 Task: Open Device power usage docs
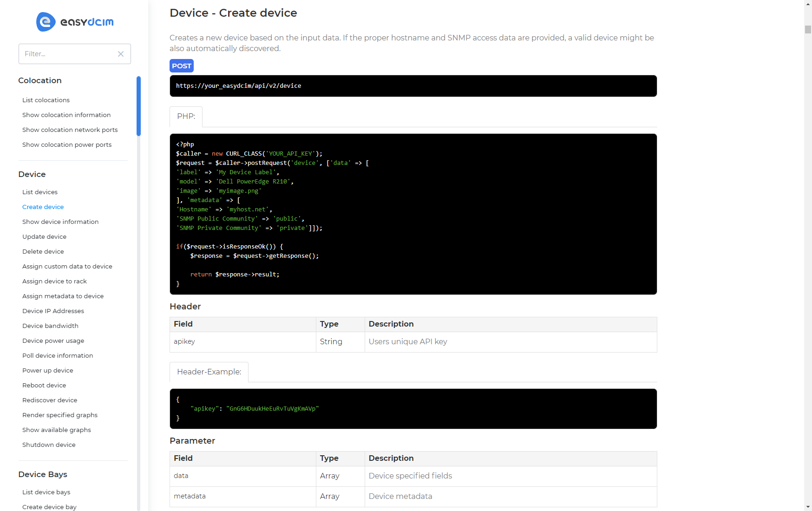[x=53, y=341]
